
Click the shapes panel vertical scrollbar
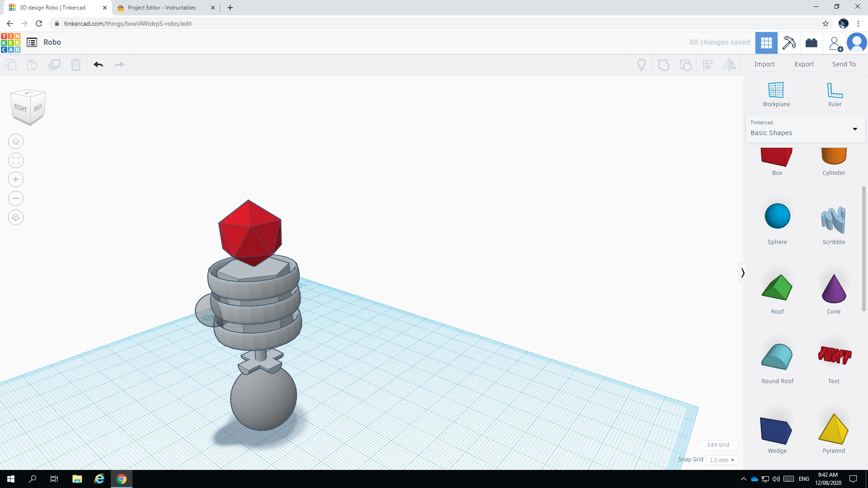[x=864, y=249]
